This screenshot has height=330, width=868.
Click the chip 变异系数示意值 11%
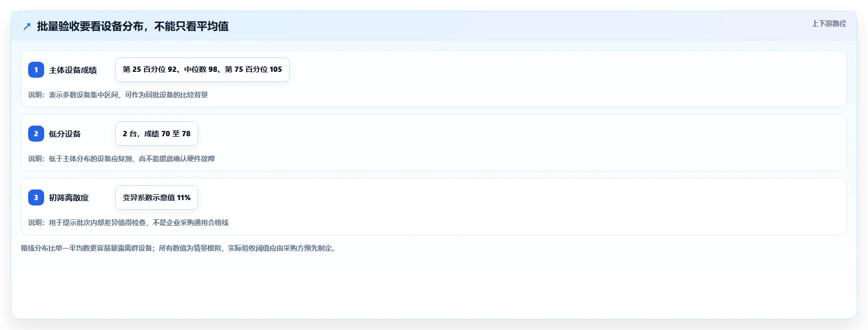157,197
